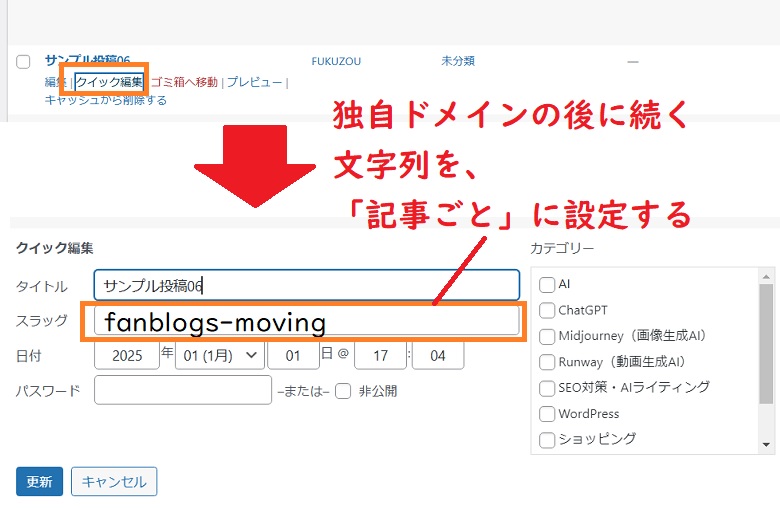This screenshot has width=780, height=508.
Task: Check the SEO対策・AIライティング checkbox
Action: click(547, 388)
